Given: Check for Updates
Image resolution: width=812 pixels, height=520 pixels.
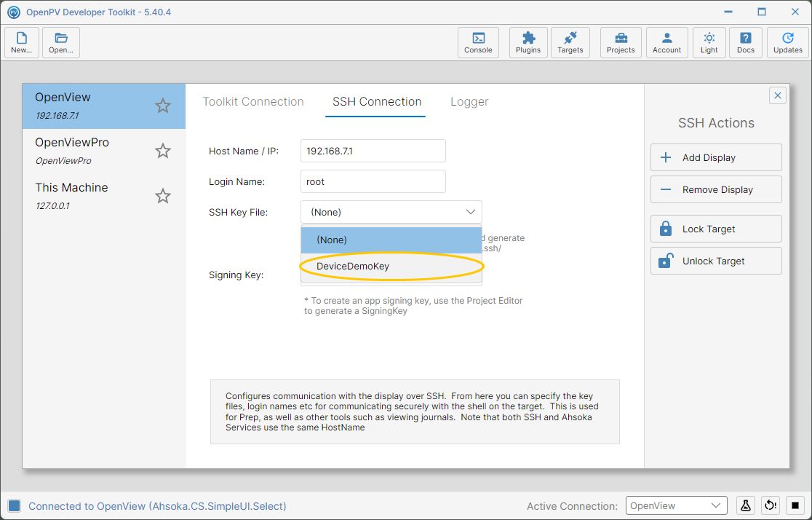Looking at the screenshot, I should point(788,42).
